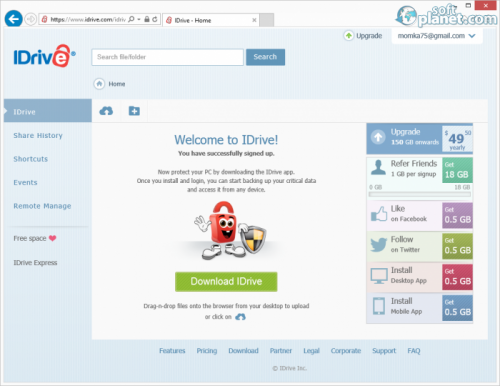Click the $49.50 yearly price tag
Viewport: 500px width, 386px height.
(x=457, y=139)
